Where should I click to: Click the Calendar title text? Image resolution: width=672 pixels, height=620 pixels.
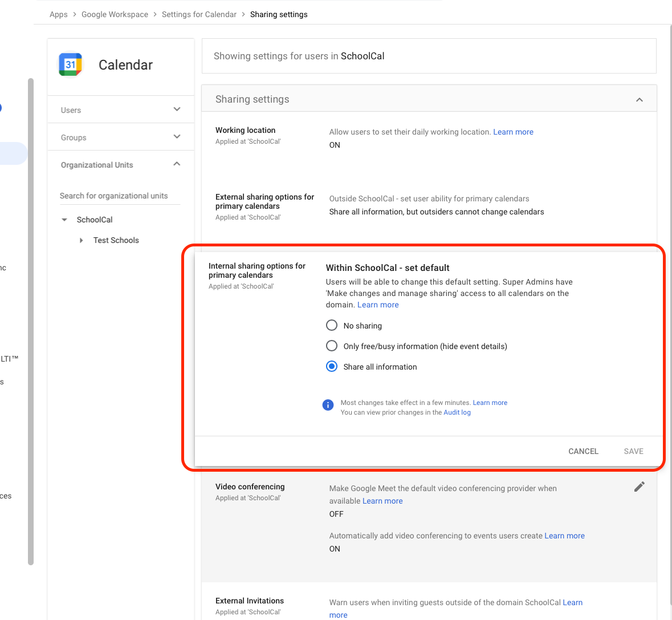pos(125,65)
